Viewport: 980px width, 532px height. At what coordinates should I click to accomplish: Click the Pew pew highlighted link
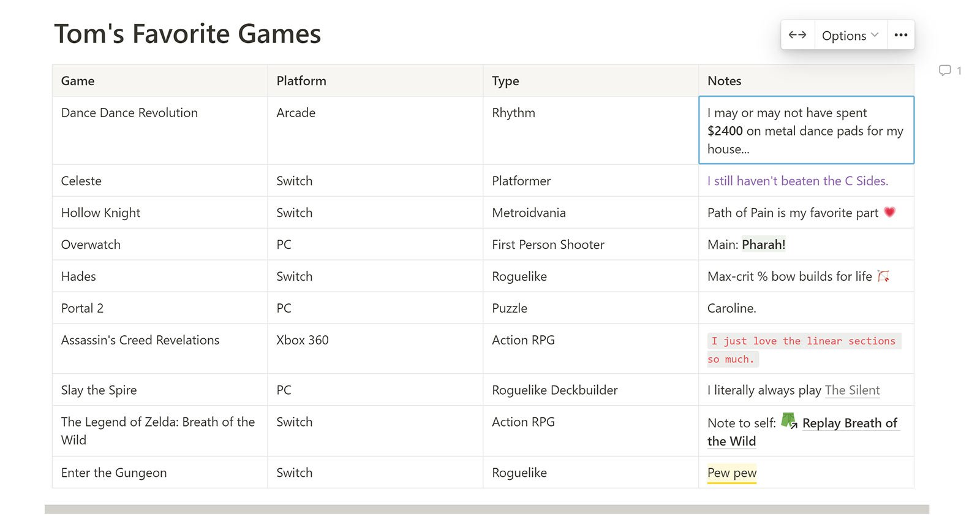[x=732, y=473]
